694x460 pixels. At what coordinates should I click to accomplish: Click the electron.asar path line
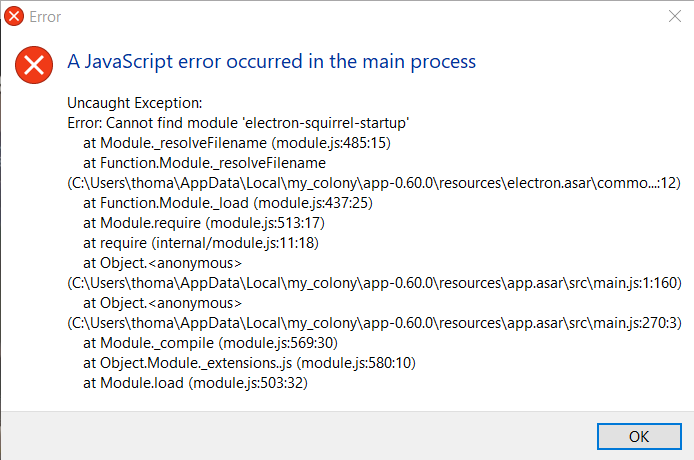(x=374, y=183)
